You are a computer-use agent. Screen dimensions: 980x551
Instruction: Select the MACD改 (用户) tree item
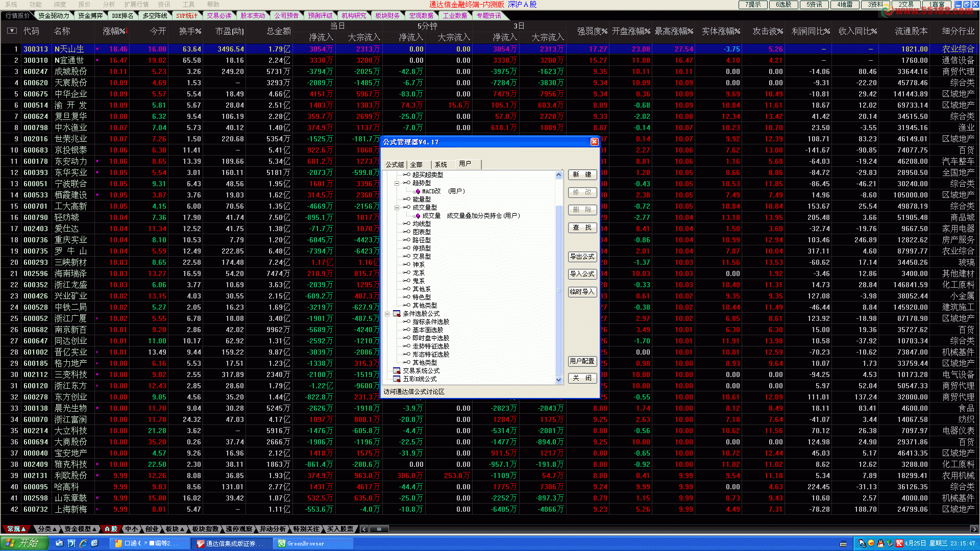coord(443,191)
